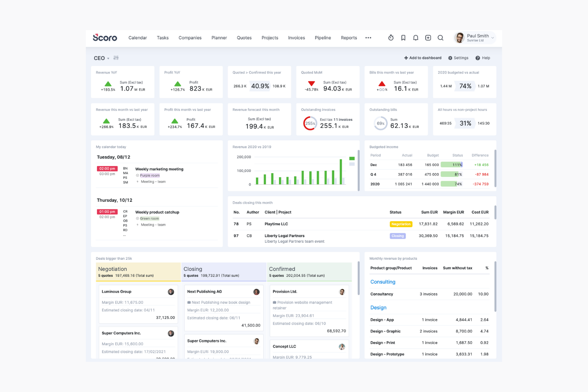Image resolution: width=588 pixels, height=392 pixels.
Task: Click the 01:00 pm time badge
Action: point(107,212)
